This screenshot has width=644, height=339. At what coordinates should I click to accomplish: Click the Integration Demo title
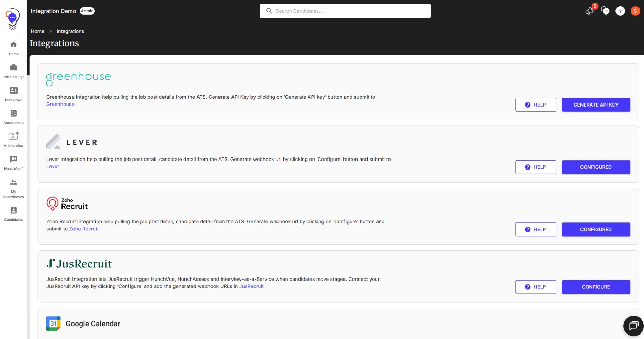53,11
